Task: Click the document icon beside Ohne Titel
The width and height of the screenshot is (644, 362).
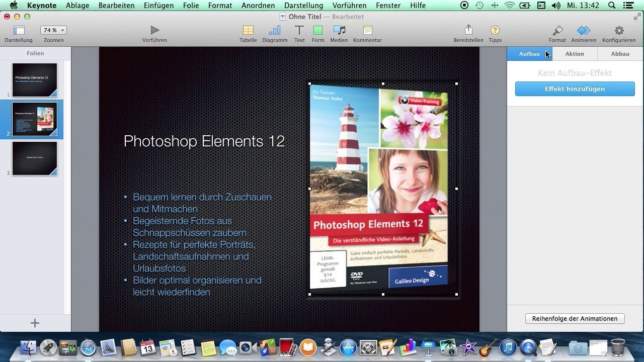Action: point(283,17)
